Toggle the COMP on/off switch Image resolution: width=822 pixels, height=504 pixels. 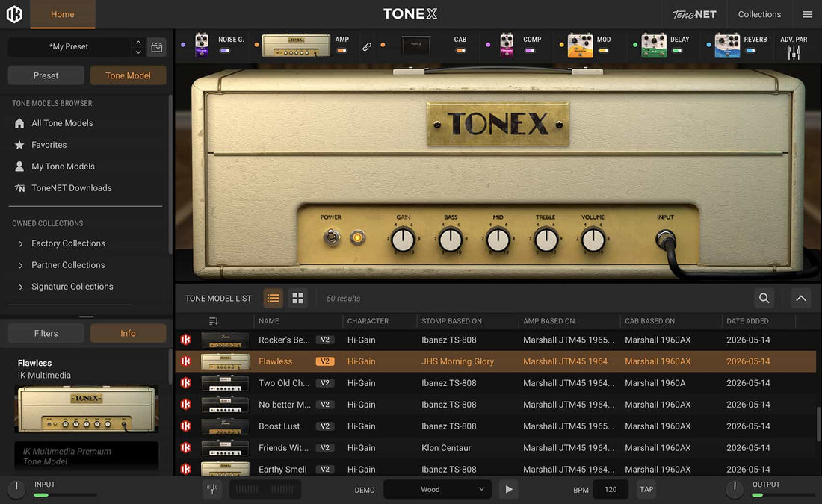(x=530, y=50)
